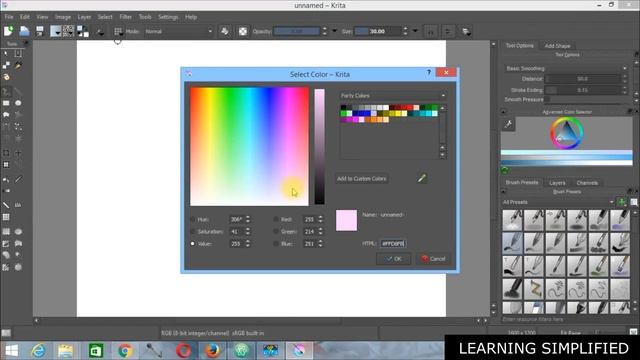Select the Value radio button
Image resolution: width=640 pixels, height=360 pixels.
tap(193, 244)
